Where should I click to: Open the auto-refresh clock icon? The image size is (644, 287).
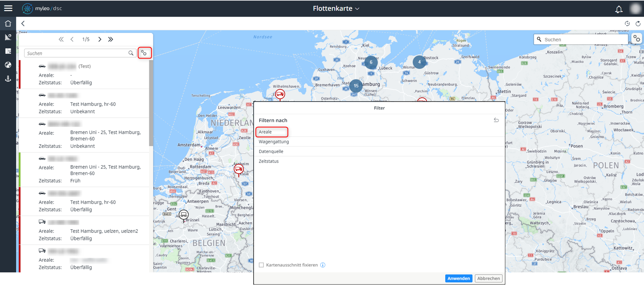(627, 23)
